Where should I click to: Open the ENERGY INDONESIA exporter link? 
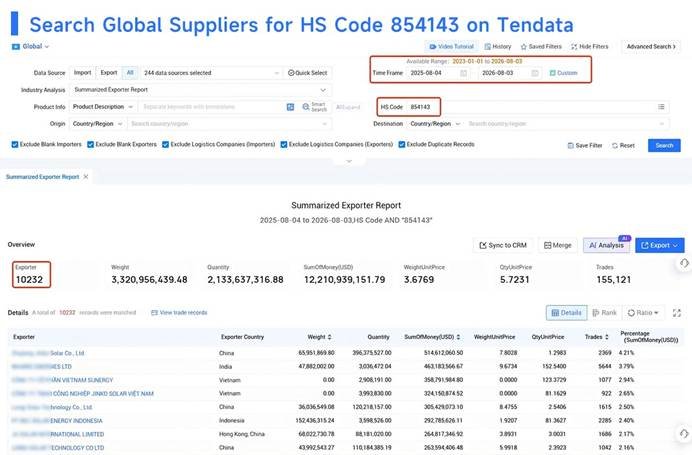coord(57,421)
